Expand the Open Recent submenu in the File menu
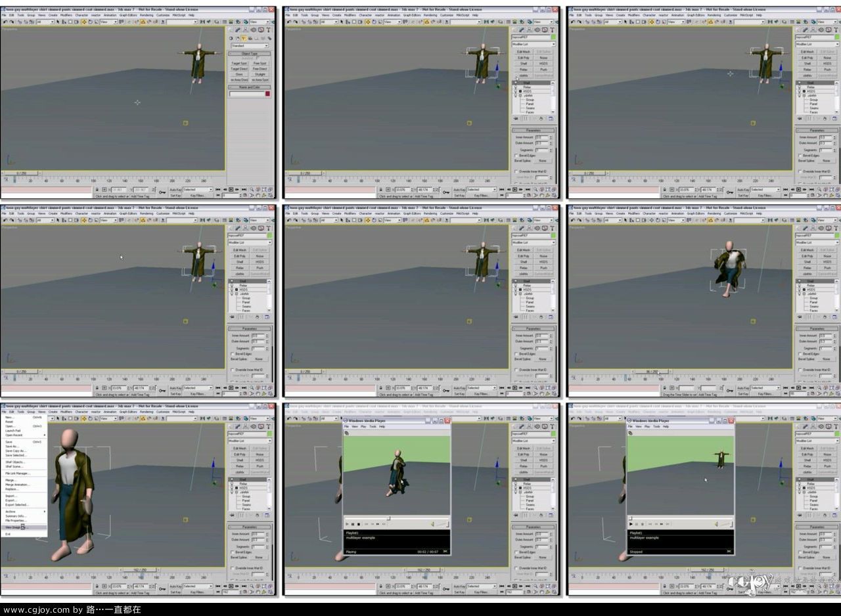This screenshot has width=841, height=616. 26,435
